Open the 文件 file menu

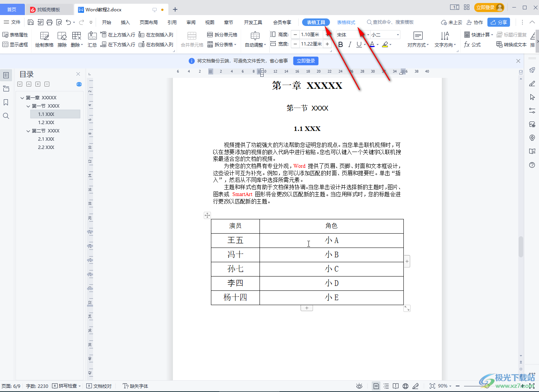point(12,22)
